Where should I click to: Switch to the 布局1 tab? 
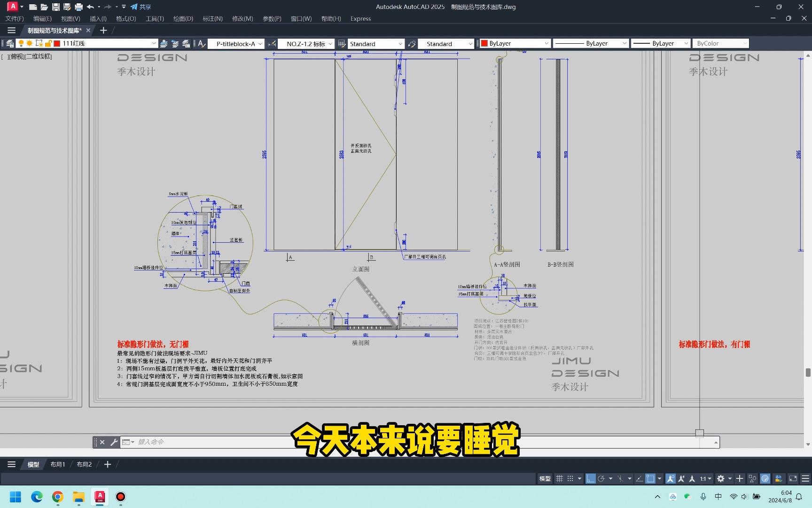coord(57,464)
